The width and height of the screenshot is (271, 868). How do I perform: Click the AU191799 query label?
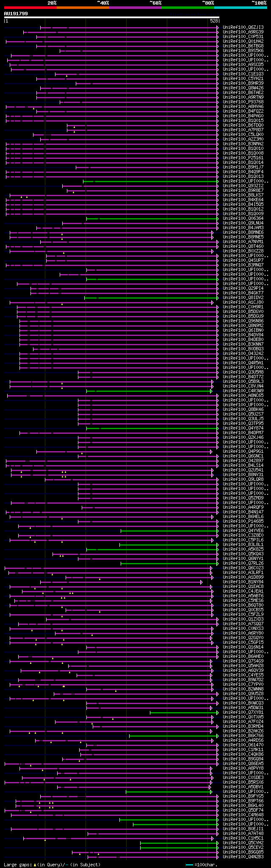[16, 14]
